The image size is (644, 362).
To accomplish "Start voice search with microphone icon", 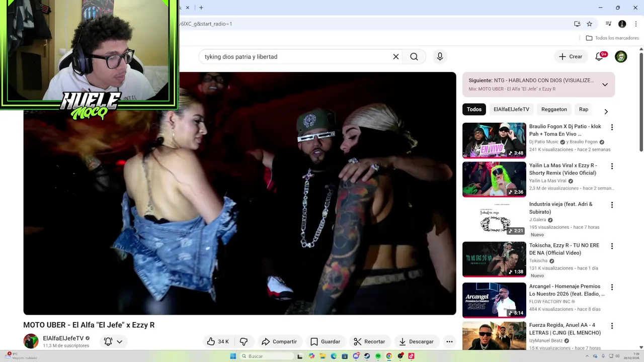I will 440,57.
